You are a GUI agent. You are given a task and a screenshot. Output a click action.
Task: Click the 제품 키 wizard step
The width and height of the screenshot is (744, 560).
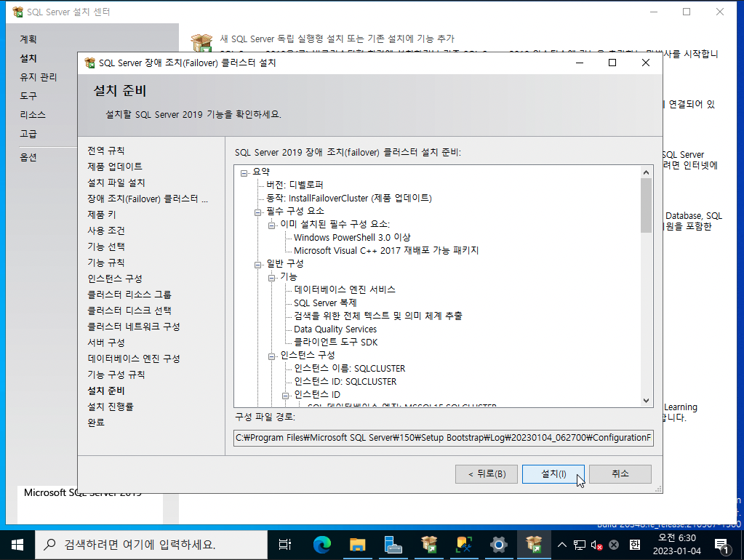click(x=102, y=215)
